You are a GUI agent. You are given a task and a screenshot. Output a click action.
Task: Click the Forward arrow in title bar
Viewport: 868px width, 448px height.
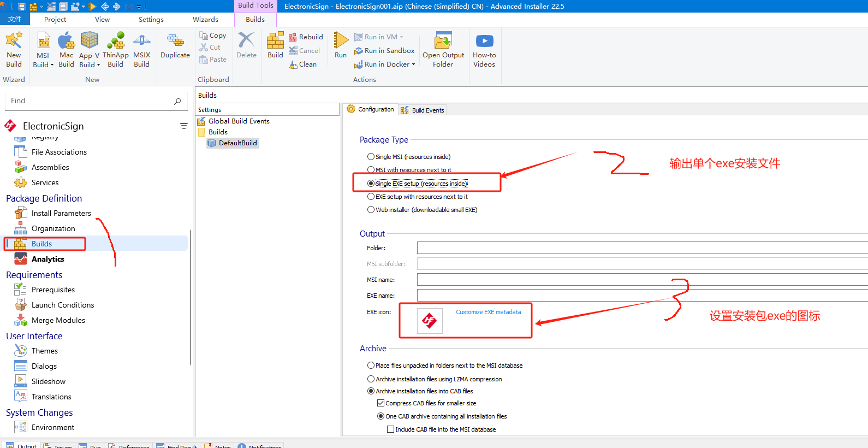(116, 7)
